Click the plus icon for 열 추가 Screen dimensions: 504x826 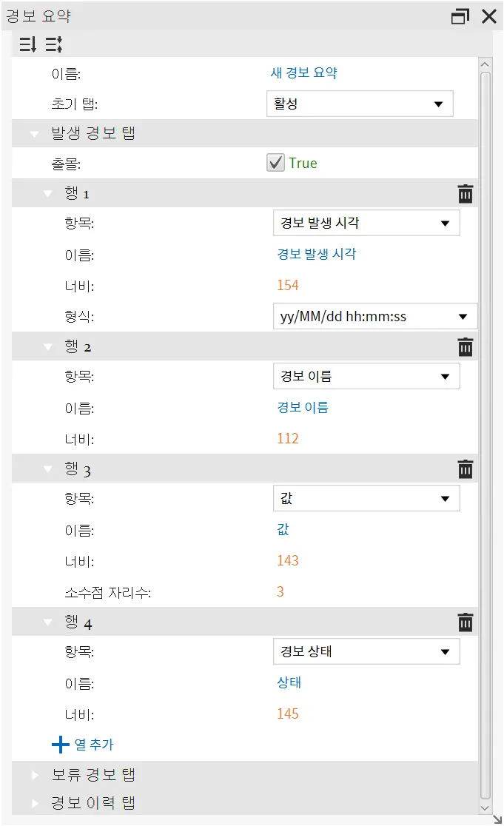(61, 745)
